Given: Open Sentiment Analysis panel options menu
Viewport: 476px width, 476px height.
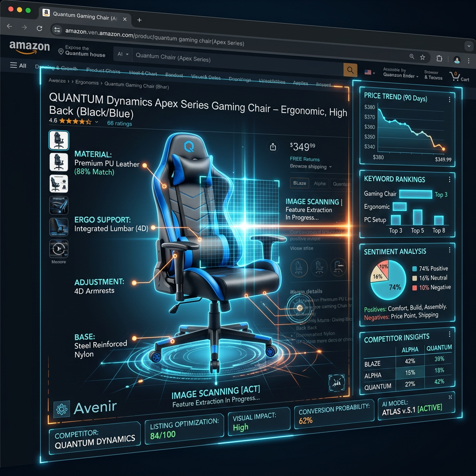Looking at the screenshot, I should point(450,250).
